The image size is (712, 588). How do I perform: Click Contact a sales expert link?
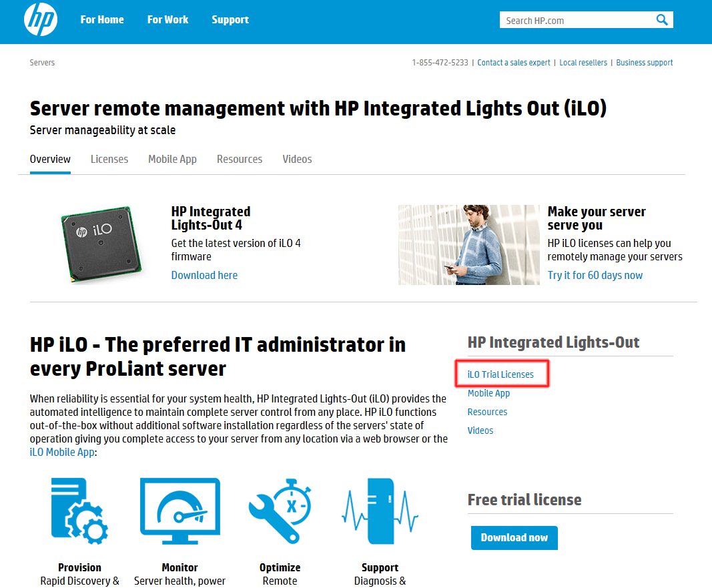click(x=514, y=63)
